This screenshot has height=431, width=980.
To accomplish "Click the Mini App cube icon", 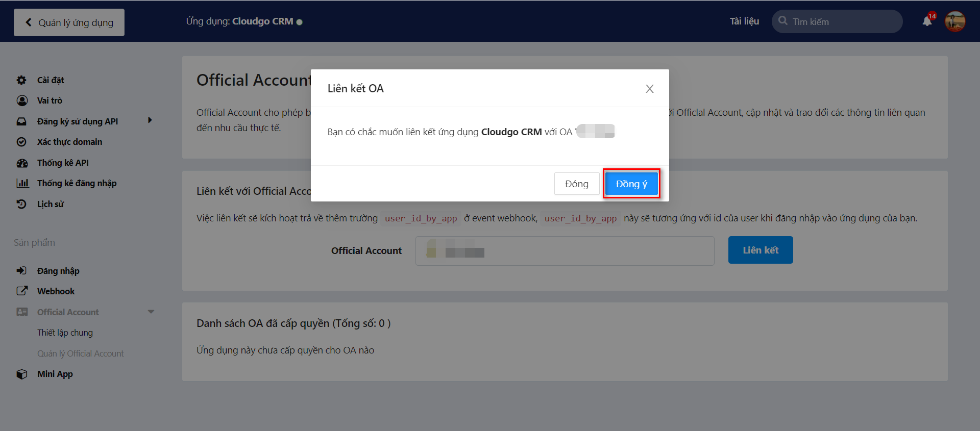I will [x=22, y=374].
